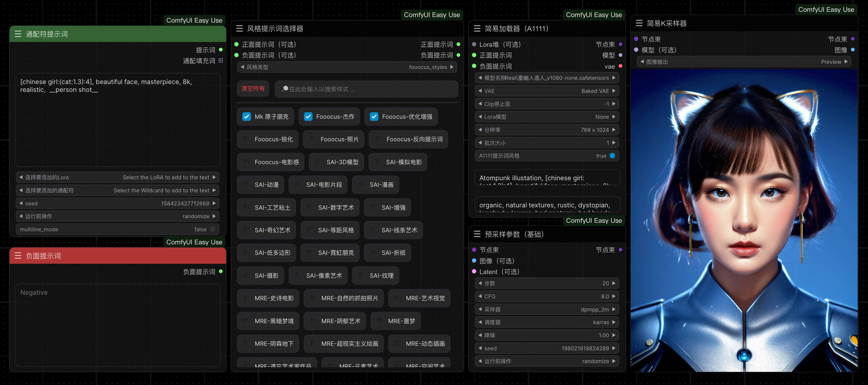Open the 选择要添加的Lora dropdown
The width and height of the screenshot is (868, 385).
(x=117, y=177)
